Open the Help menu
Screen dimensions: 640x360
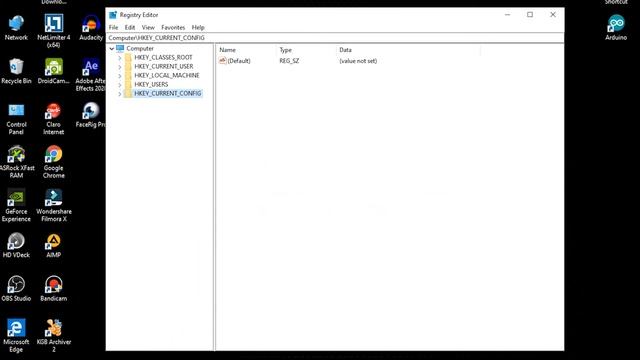[198, 27]
